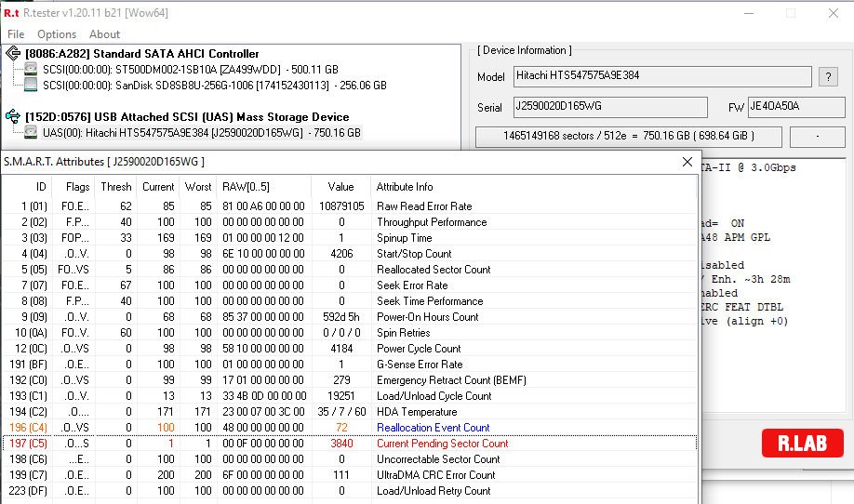Click the Hitachi UAS drive icon
Image resolution: width=854 pixels, height=504 pixels.
tap(31, 133)
